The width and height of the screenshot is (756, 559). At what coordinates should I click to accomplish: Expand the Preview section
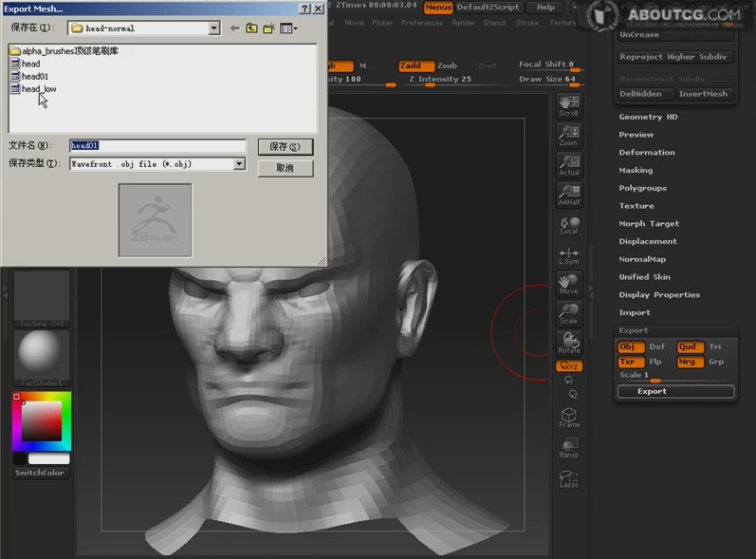pos(636,135)
